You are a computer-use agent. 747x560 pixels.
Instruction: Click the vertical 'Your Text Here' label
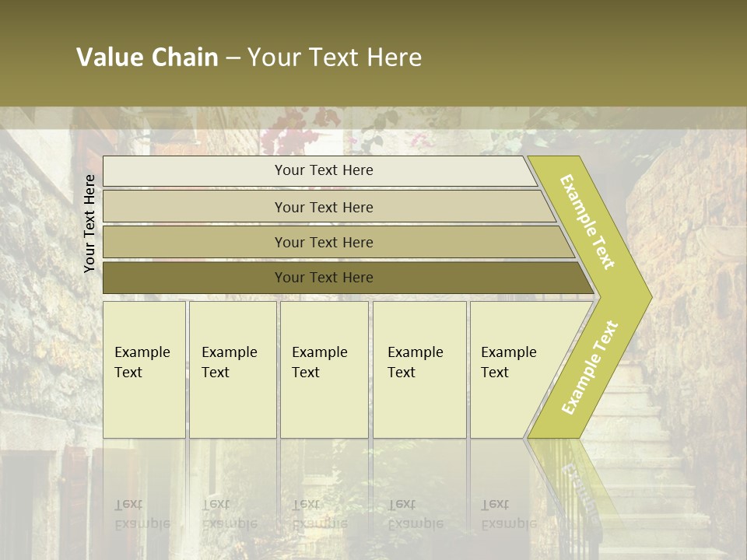[89, 223]
